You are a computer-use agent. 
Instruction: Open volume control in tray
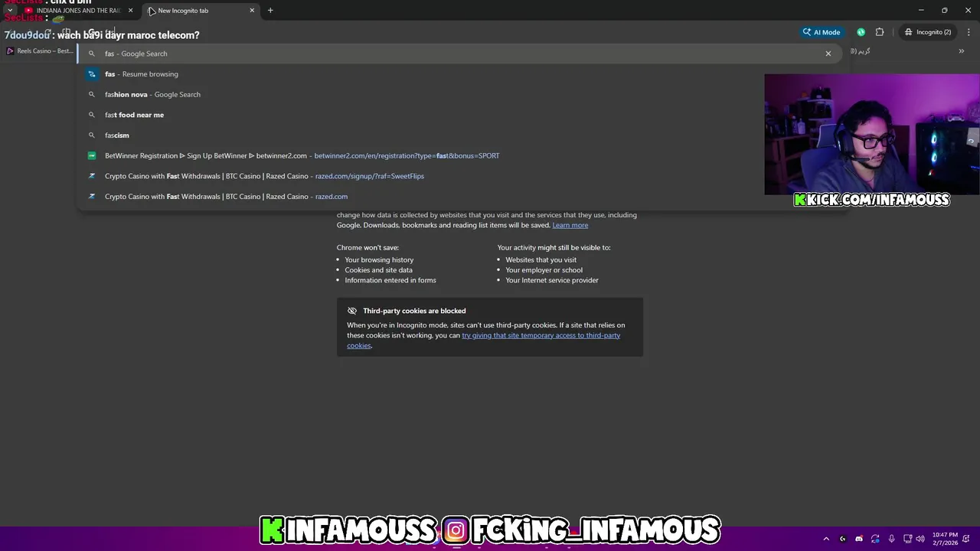point(920,539)
